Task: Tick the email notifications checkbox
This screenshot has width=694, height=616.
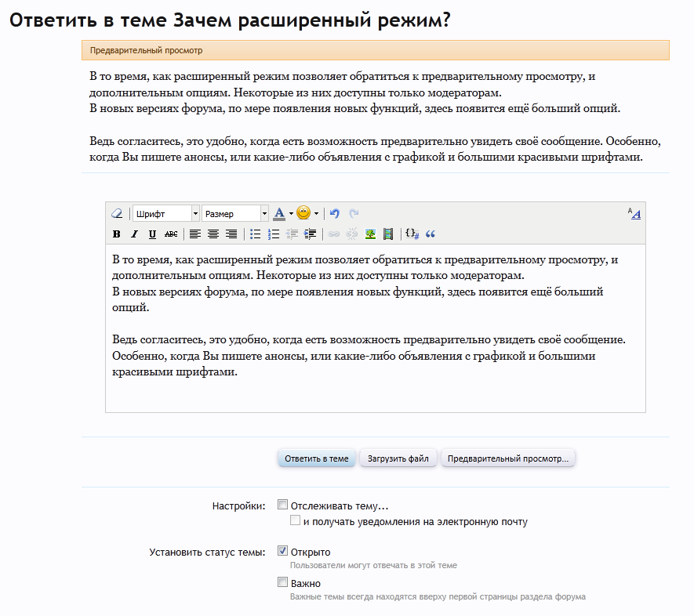Action: point(295,520)
